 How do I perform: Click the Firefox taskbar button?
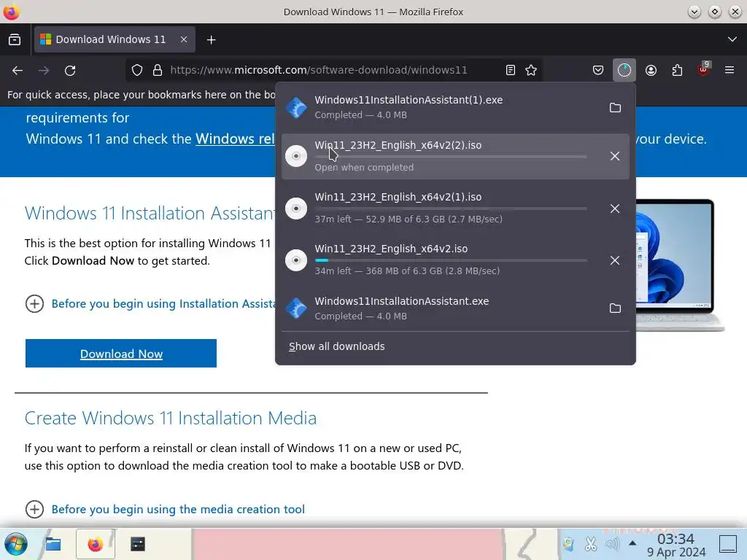[96, 544]
